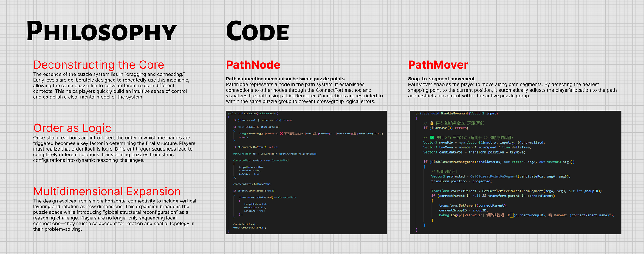644x254 pixels.
Task: Click the large 'Code' title
Action: click(x=257, y=31)
